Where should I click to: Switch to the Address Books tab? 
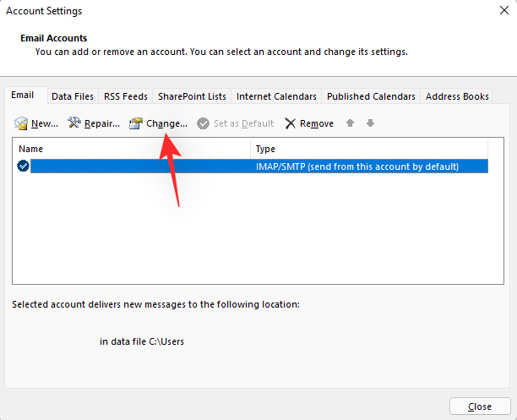(457, 96)
